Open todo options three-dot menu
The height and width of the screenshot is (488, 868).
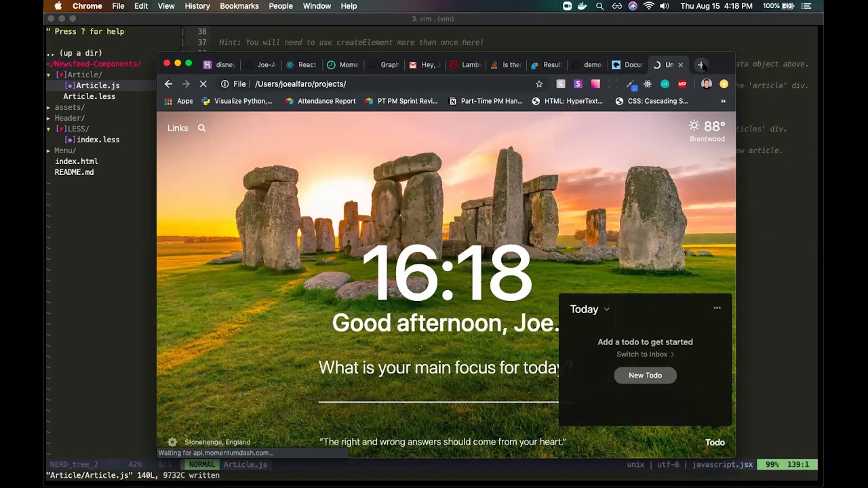[717, 308]
